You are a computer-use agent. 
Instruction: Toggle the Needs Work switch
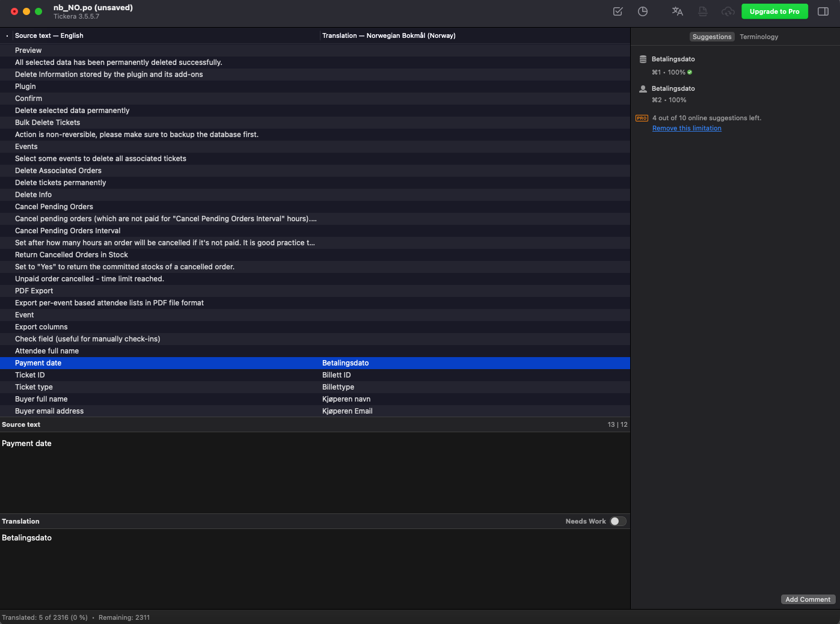pos(618,521)
